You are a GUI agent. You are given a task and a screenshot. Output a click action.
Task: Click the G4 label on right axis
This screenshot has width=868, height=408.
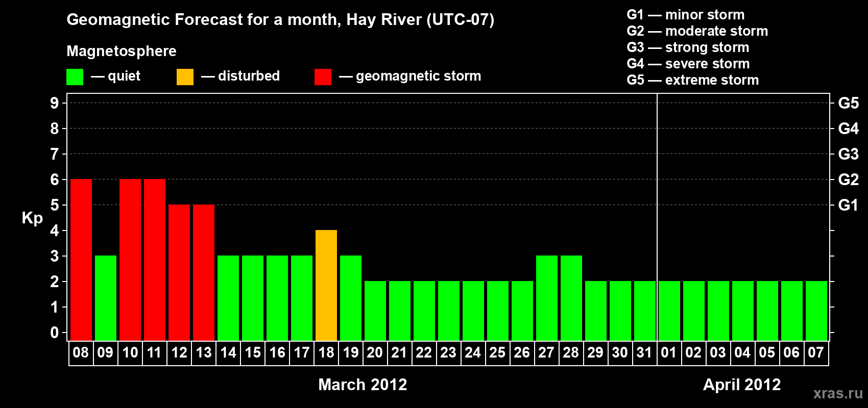849,129
